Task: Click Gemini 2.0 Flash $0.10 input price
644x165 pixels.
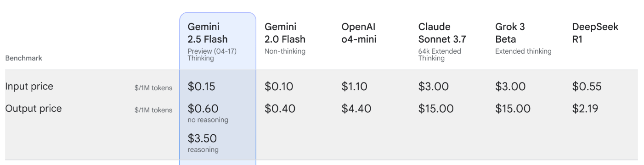Action: [278, 86]
